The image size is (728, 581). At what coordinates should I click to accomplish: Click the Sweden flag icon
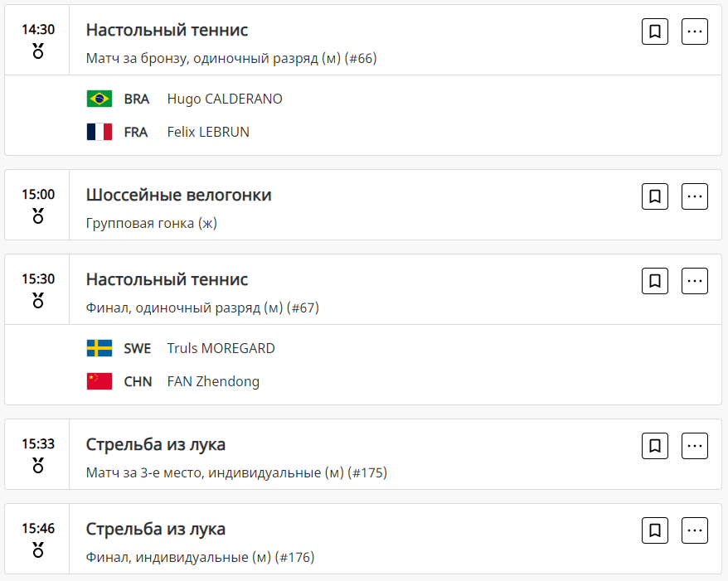pos(99,348)
